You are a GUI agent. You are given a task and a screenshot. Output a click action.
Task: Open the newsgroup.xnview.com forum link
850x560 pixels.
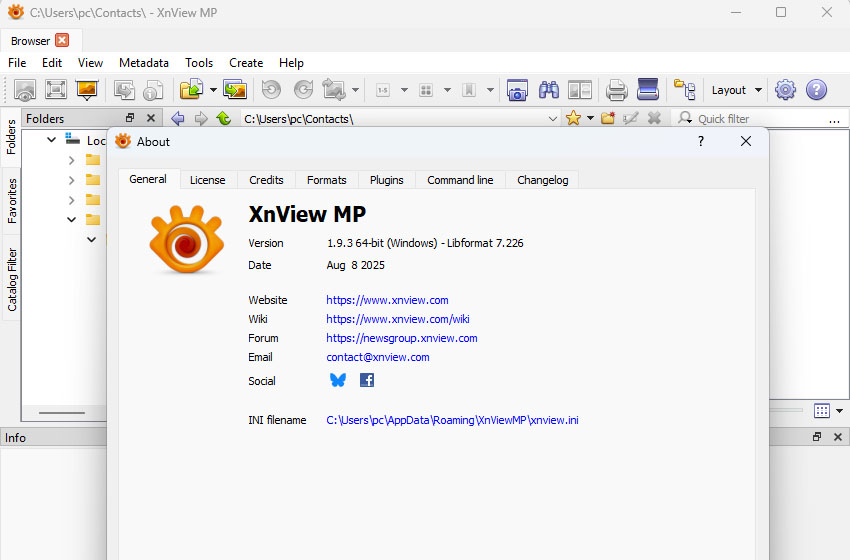[402, 338]
